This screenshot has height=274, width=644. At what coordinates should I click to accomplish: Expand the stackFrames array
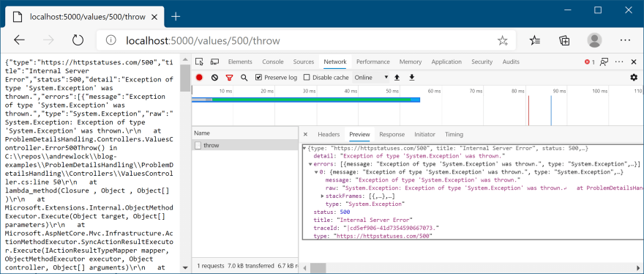(323, 196)
